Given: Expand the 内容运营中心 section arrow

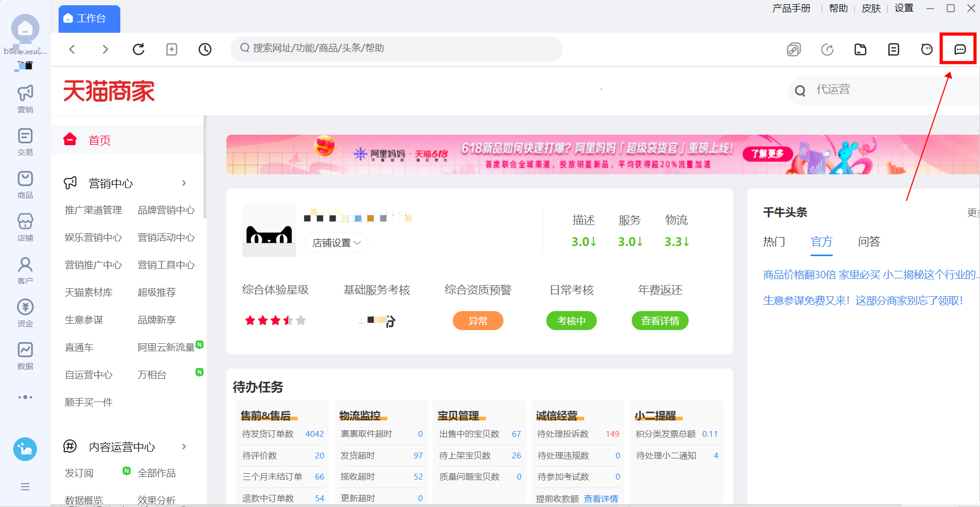Looking at the screenshot, I should [184, 447].
